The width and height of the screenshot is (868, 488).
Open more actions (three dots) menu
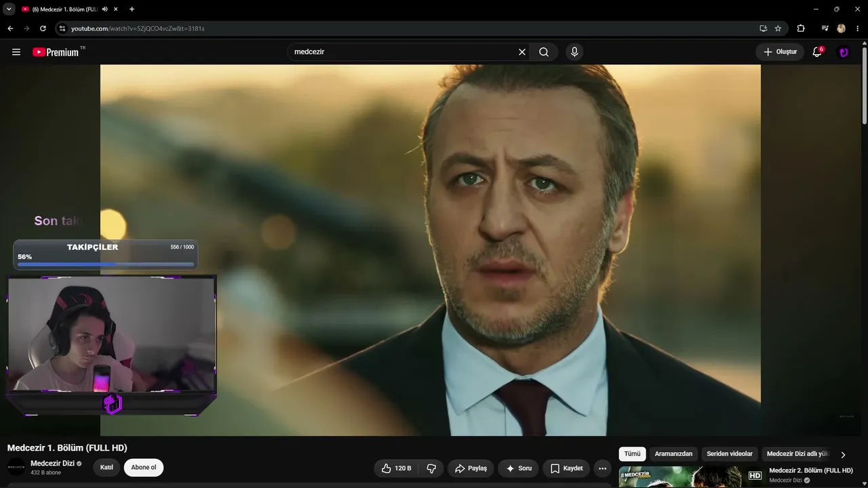(602, 468)
